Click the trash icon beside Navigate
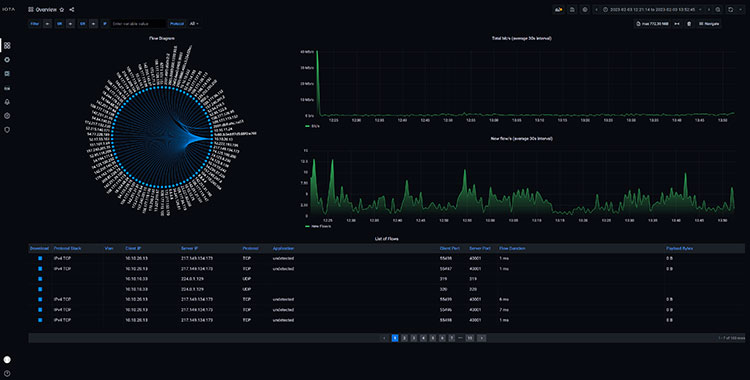 point(689,23)
